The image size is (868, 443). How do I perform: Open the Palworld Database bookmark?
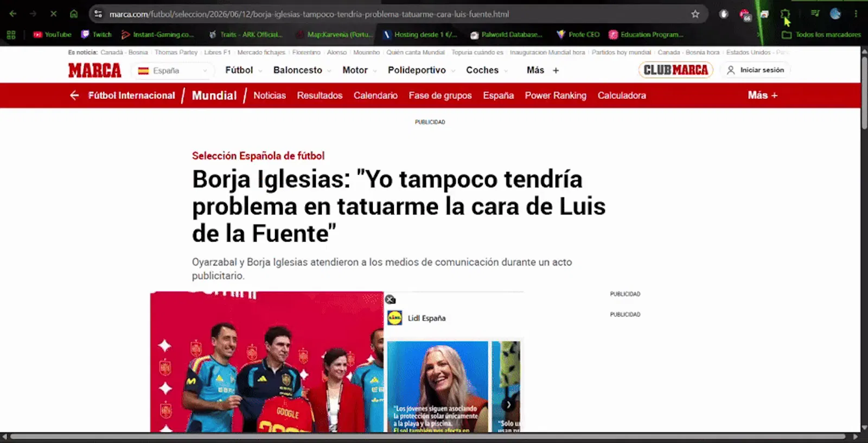(x=506, y=35)
